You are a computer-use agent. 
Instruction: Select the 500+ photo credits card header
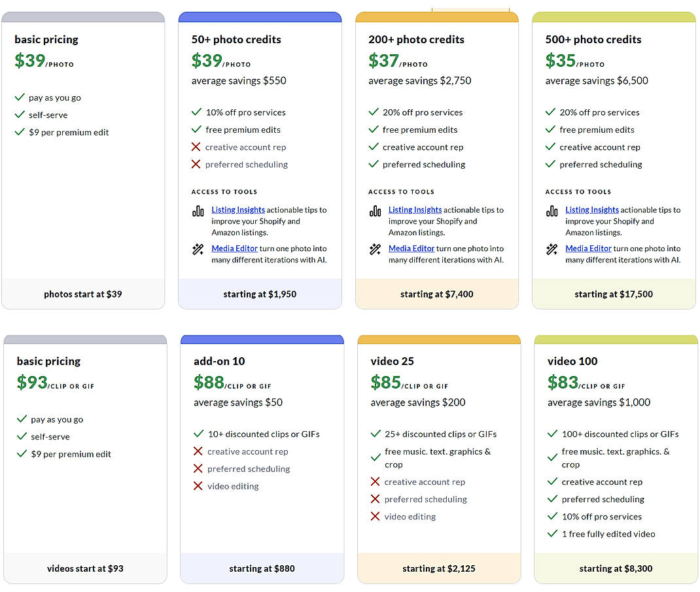pyautogui.click(x=593, y=39)
